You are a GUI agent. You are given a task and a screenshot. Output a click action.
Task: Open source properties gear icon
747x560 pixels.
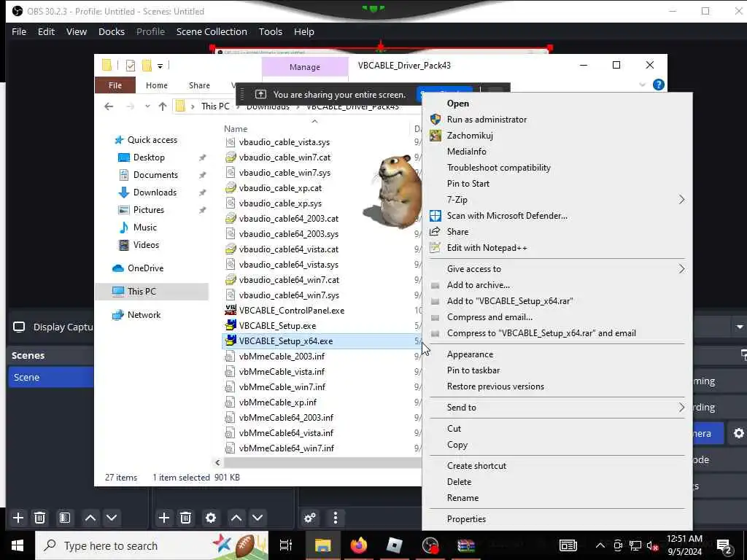211,518
